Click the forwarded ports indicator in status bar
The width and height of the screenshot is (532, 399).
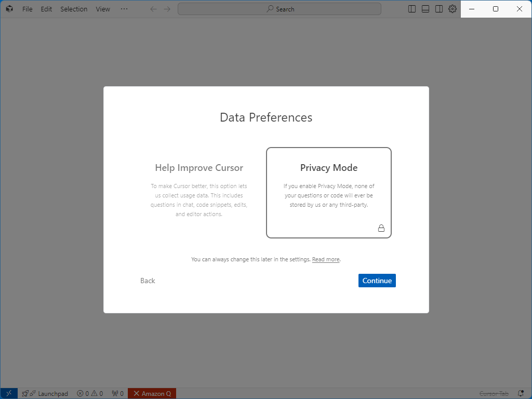click(x=118, y=393)
